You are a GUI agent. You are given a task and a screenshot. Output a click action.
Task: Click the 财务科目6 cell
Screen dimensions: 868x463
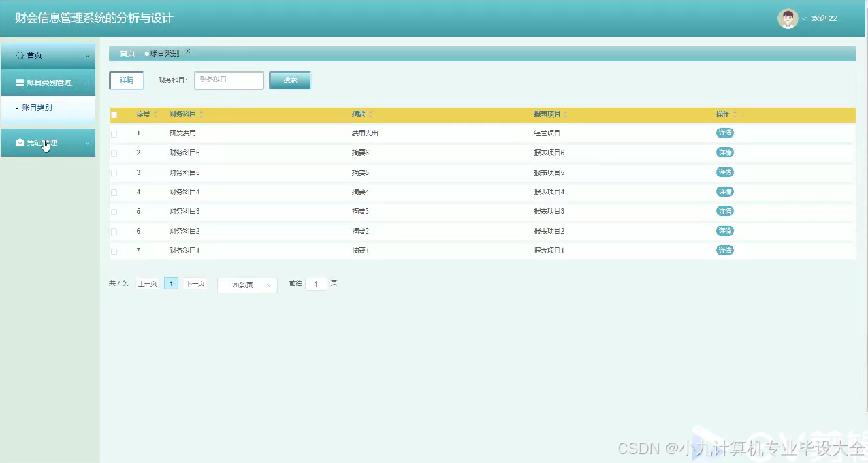point(185,153)
